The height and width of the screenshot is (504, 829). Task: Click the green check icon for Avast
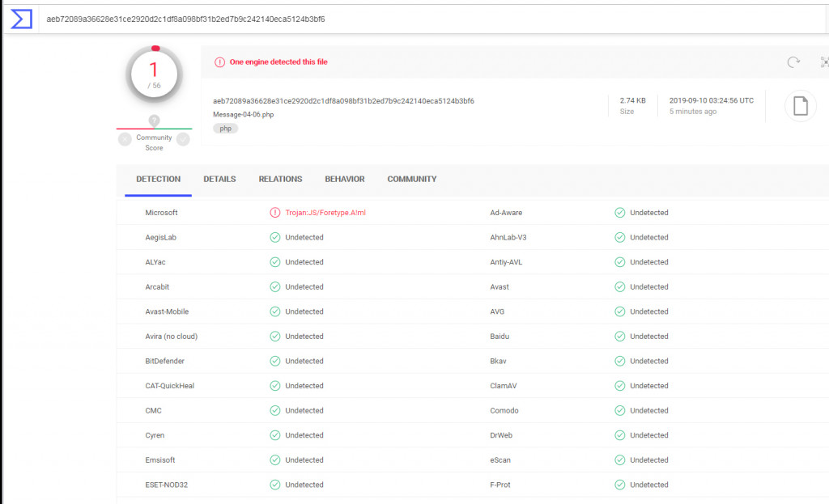(x=619, y=287)
